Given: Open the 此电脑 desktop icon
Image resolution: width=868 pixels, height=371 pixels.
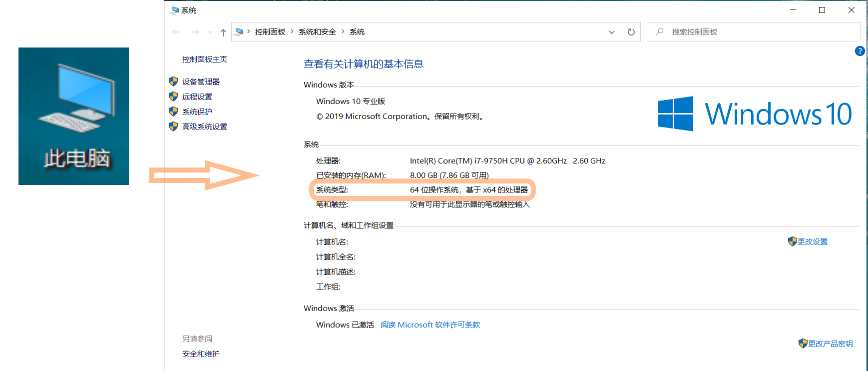Looking at the screenshot, I should 74,116.
